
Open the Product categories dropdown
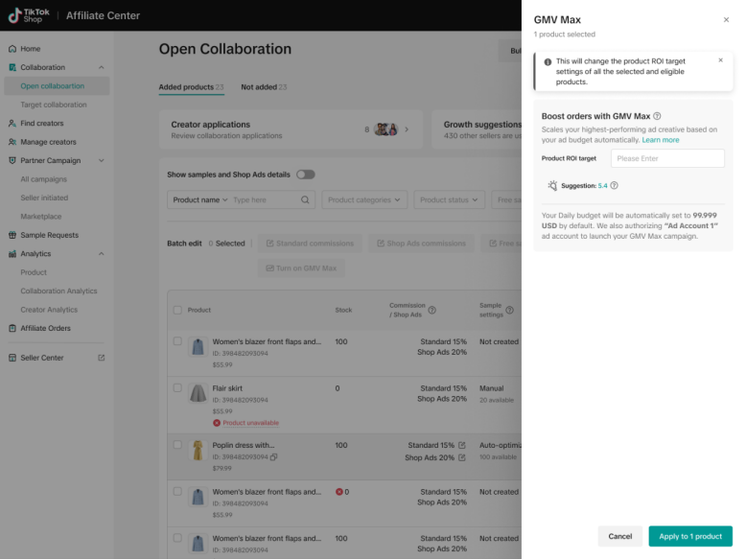pyautogui.click(x=363, y=199)
